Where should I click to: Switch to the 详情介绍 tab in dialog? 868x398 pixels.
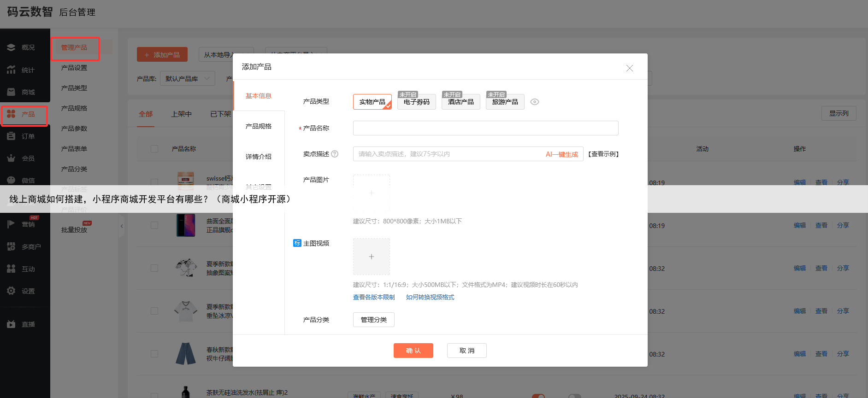259,157
